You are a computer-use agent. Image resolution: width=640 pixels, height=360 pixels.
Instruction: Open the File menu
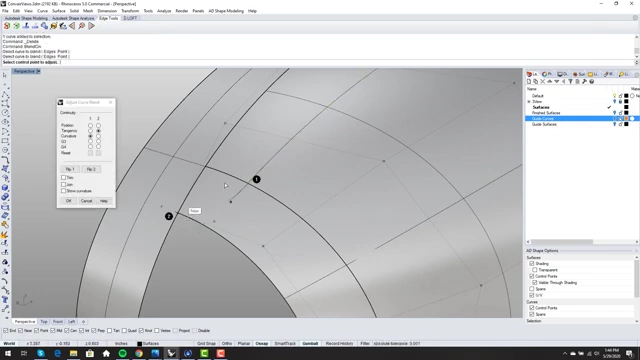(x=5, y=11)
